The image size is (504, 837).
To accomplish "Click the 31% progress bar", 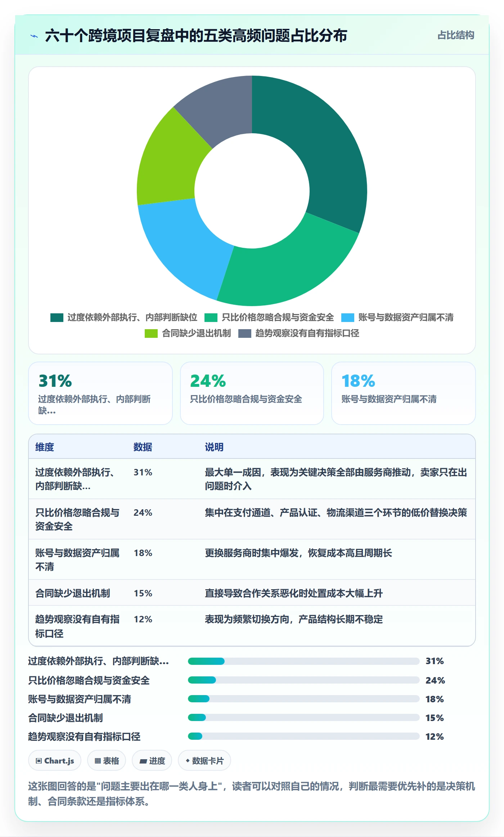I will click(x=303, y=661).
